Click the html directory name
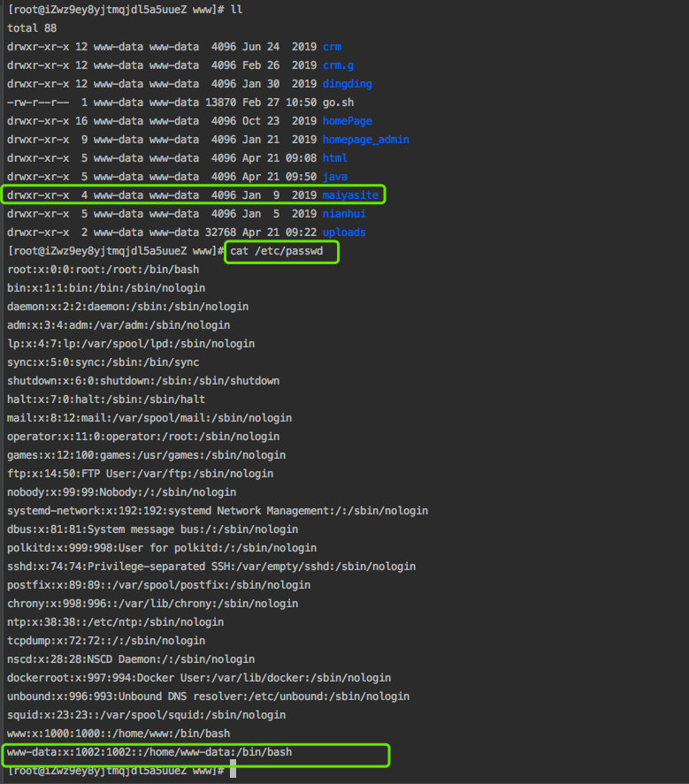Viewport: 689px width, 784px height. click(x=334, y=158)
